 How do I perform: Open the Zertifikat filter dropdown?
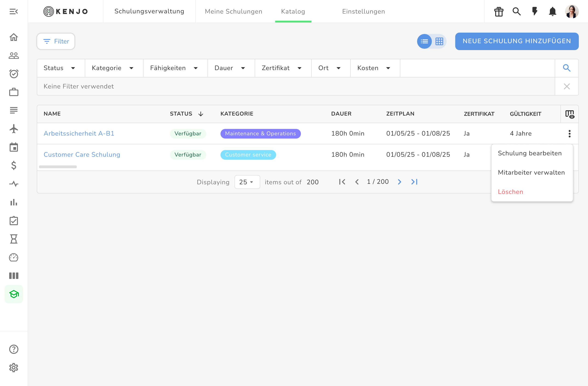point(282,68)
